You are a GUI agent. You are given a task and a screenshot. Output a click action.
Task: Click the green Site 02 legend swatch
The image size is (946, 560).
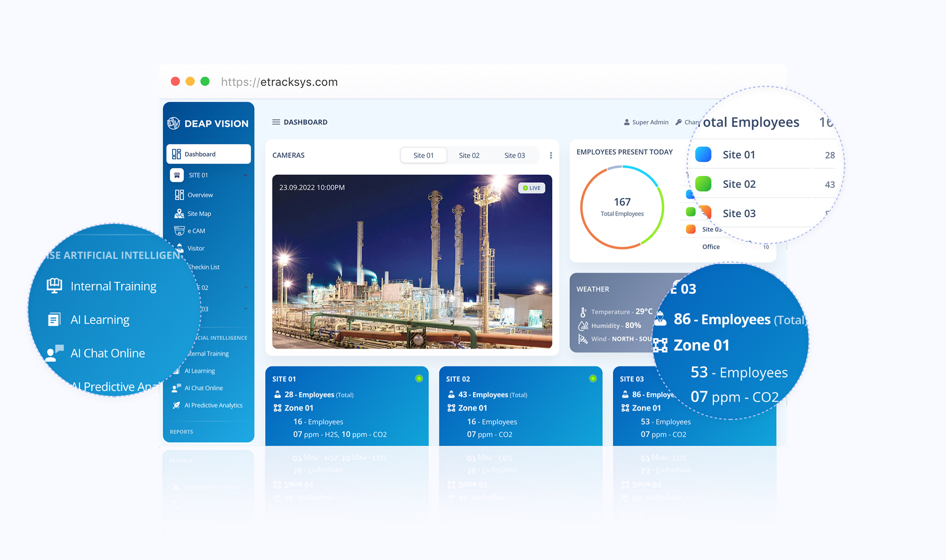click(x=703, y=184)
